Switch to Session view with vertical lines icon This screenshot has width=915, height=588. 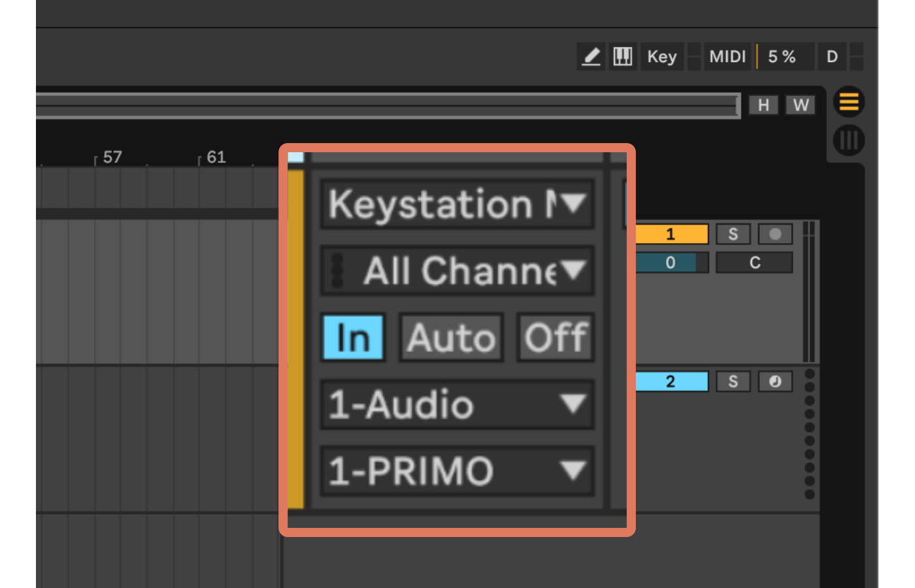click(x=849, y=140)
